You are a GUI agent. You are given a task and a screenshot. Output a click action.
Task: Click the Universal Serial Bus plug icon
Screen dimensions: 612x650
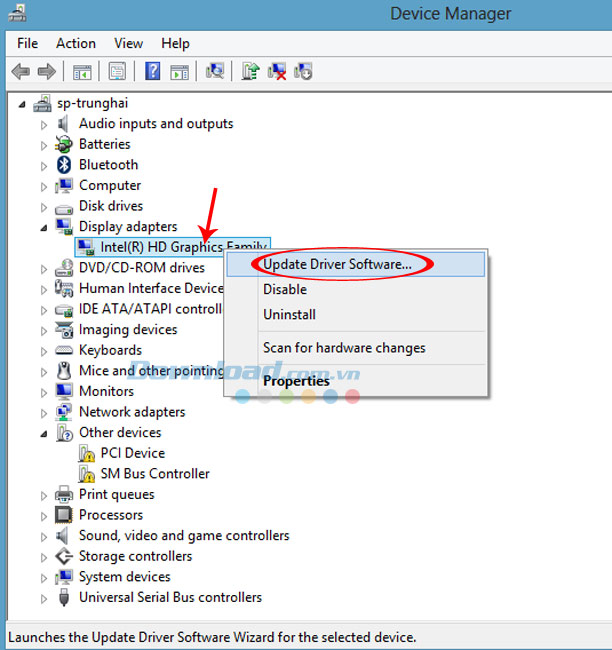point(64,597)
